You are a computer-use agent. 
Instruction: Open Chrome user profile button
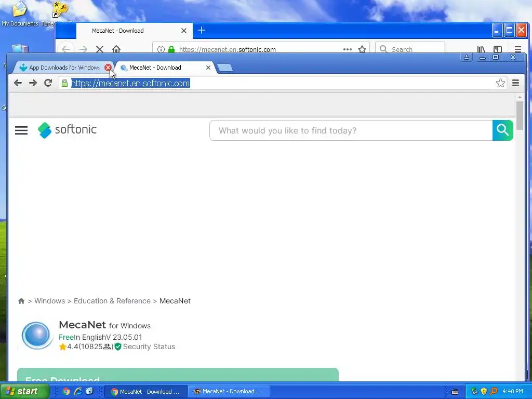click(x=467, y=57)
